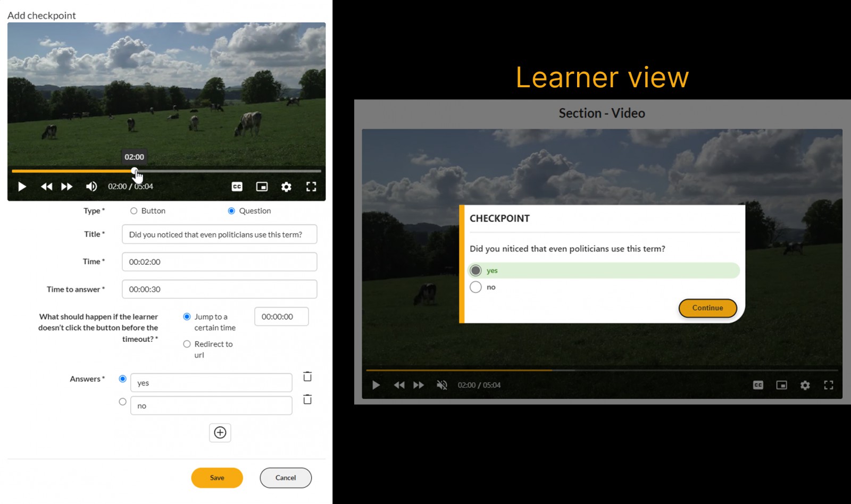Fast-forward the learner view video
This screenshot has height=504, width=851.
[x=419, y=385]
